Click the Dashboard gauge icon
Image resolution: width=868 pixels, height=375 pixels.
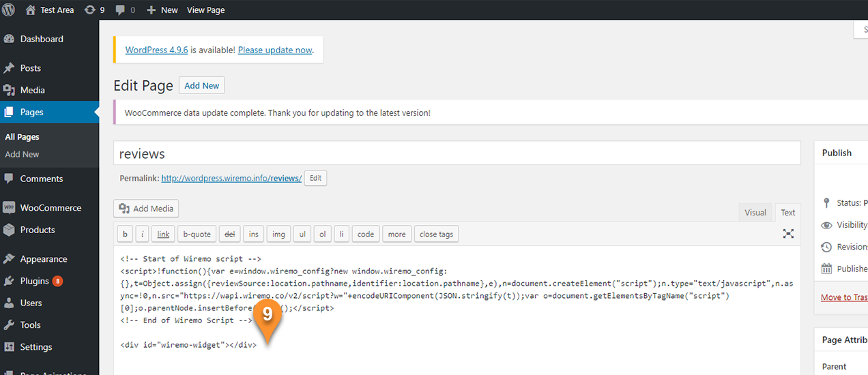tap(9, 39)
